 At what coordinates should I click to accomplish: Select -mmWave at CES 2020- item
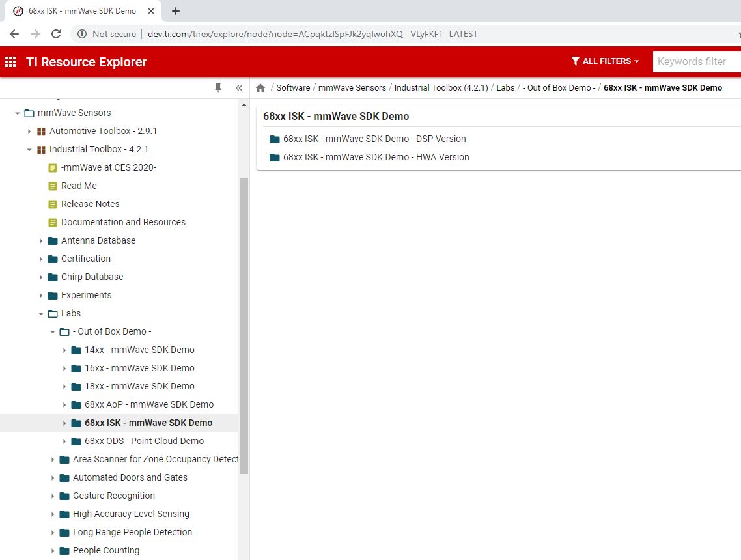(x=108, y=168)
